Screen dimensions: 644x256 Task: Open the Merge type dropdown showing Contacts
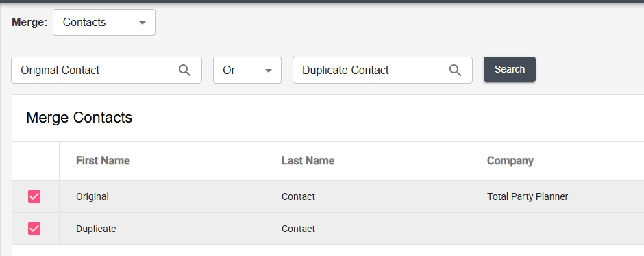click(x=104, y=22)
